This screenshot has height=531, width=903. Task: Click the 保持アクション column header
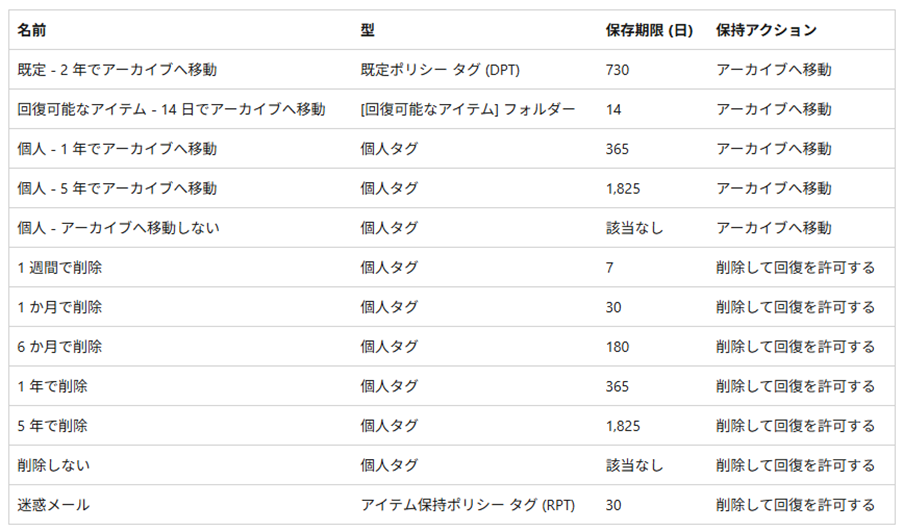pos(767,30)
